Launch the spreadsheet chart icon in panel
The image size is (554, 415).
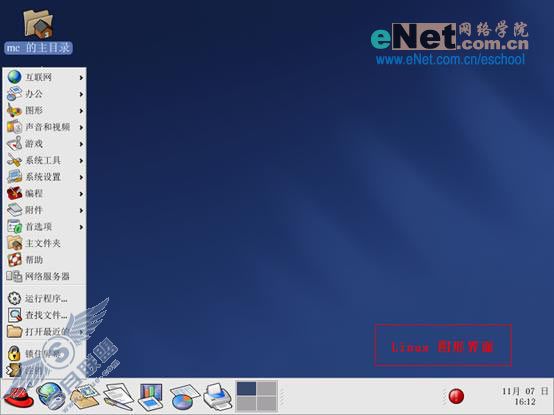pos(184,397)
